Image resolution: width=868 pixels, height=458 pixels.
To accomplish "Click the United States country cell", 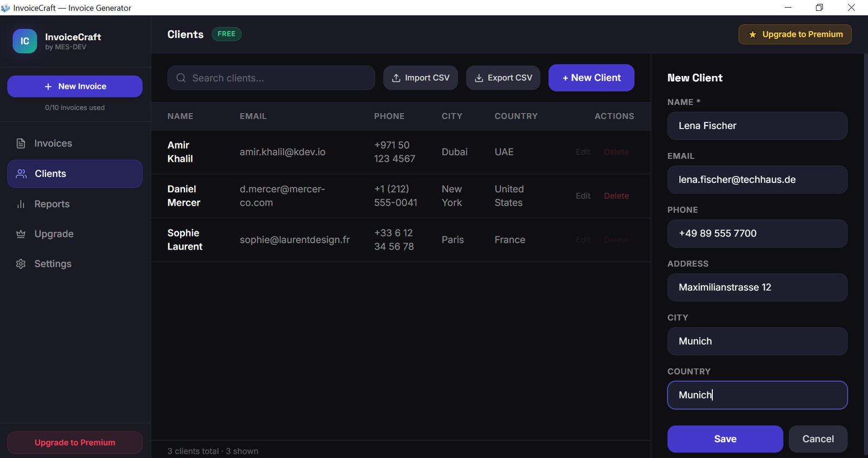I will [x=509, y=196].
